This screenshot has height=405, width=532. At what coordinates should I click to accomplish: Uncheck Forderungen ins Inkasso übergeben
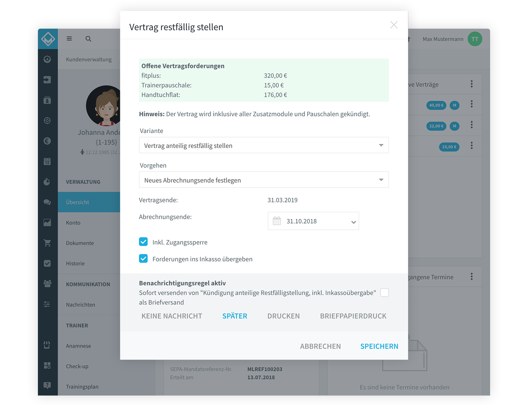(x=143, y=258)
